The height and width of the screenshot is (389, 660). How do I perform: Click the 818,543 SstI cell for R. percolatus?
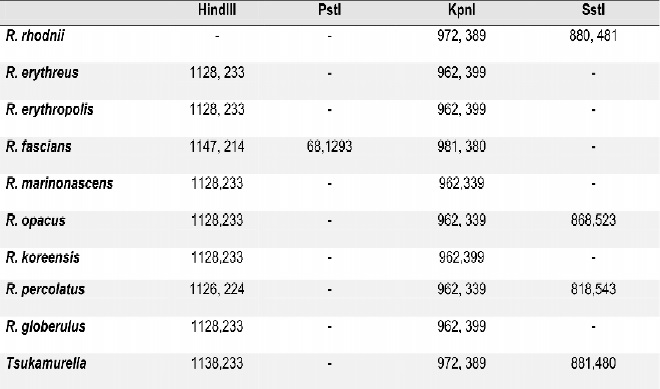[x=593, y=290]
